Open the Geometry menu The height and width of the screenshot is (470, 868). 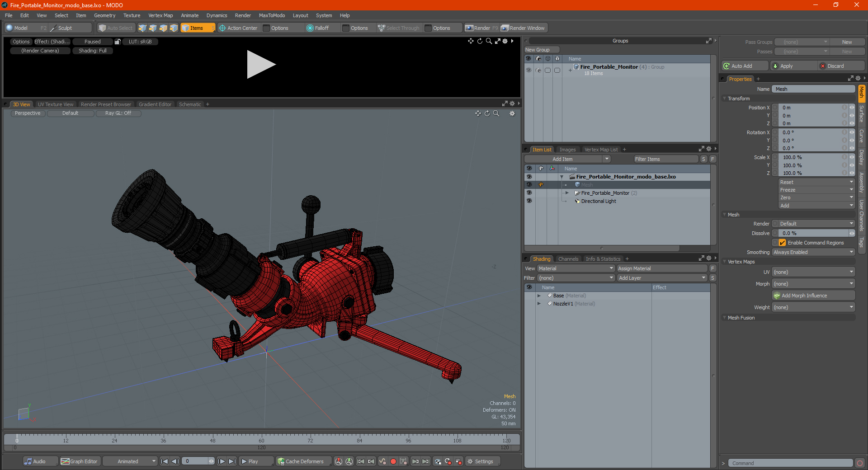coord(104,15)
